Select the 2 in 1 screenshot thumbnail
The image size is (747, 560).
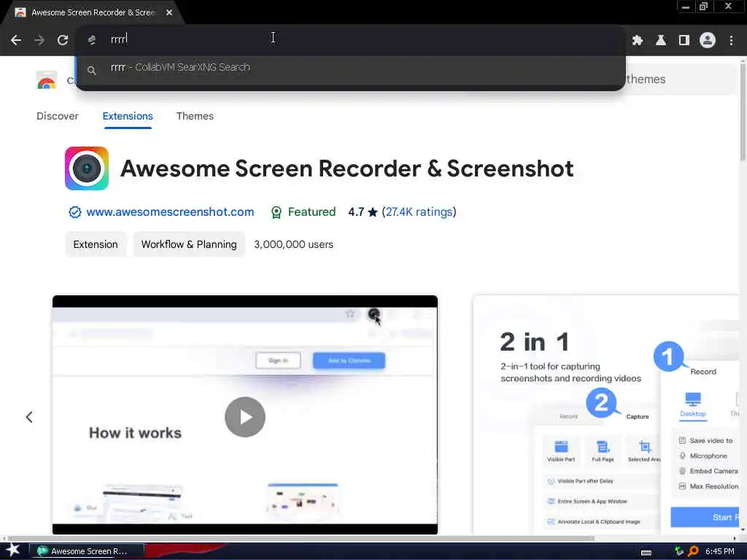coord(606,414)
